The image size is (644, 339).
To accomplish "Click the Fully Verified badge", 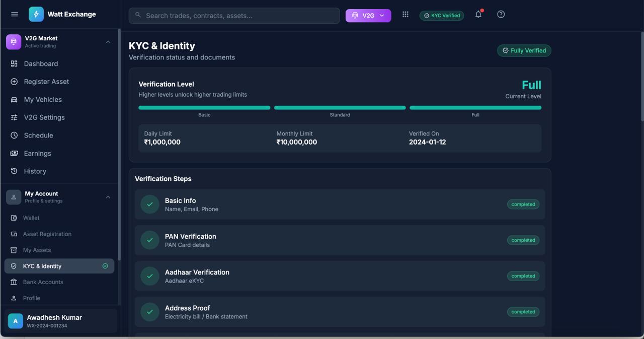I will tap(524, 50).
